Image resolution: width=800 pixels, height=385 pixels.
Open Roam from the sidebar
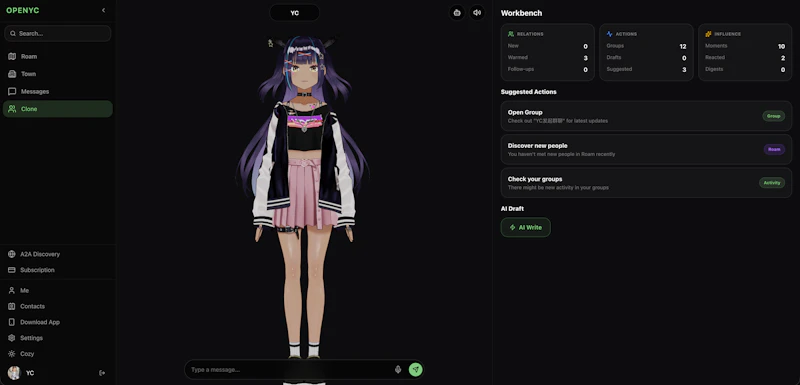[x=58, y=57]
